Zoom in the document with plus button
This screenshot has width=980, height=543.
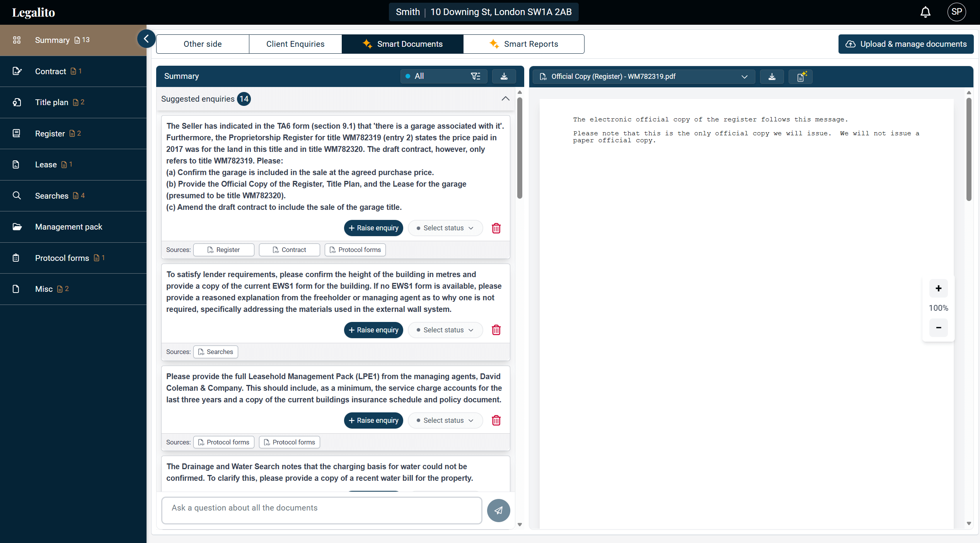pyautogui.click(x=938, y=288)
